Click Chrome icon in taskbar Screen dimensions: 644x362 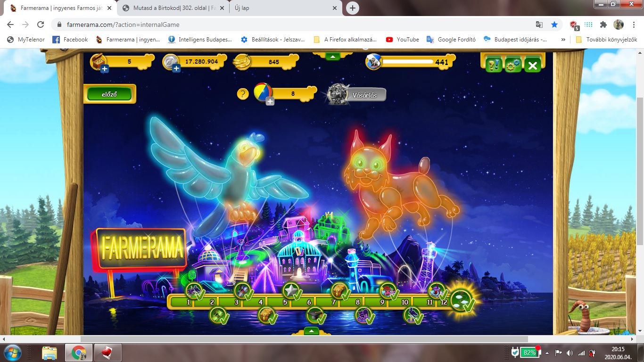79,353
